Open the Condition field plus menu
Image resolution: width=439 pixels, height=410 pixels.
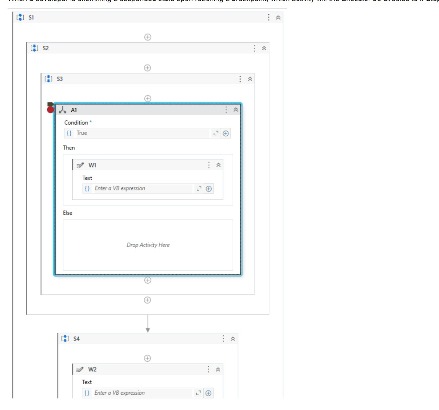click(x=226, y=133)
